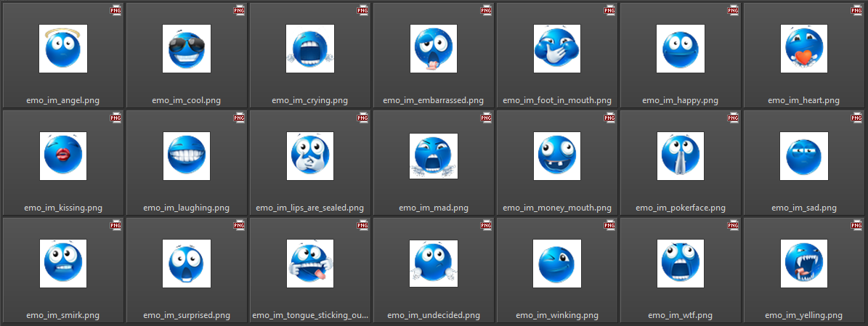868x326 pixels.
Task: Click the file name emo_im_foot_in_mouth.png
Action: 557,101
